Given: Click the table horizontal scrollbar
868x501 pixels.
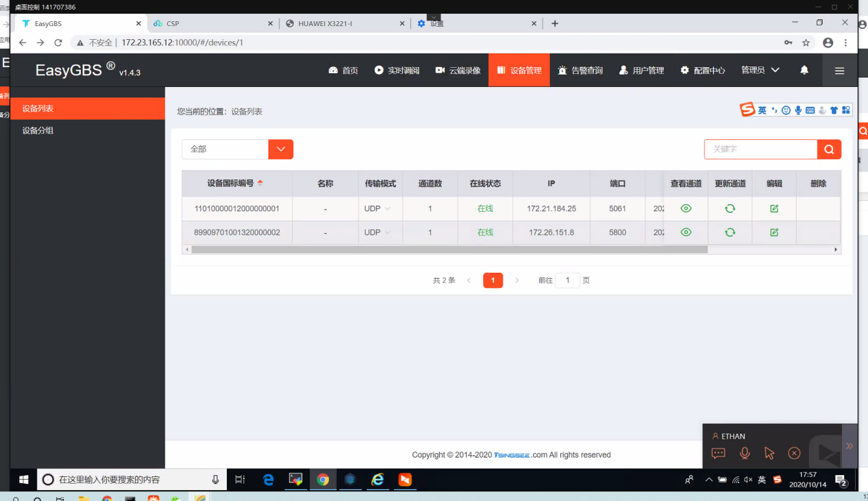Looking at the screenshot, I should 449,249.
